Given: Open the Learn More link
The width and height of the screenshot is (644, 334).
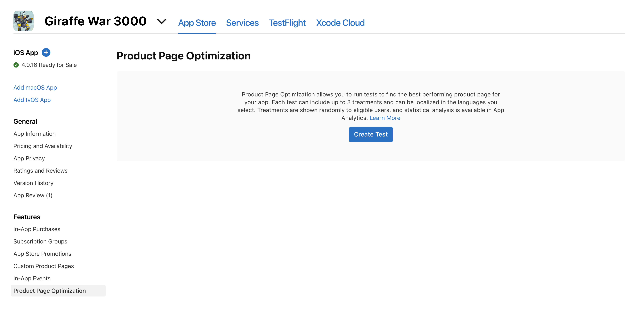Looking at the screenshot, I should click(385, 118).
